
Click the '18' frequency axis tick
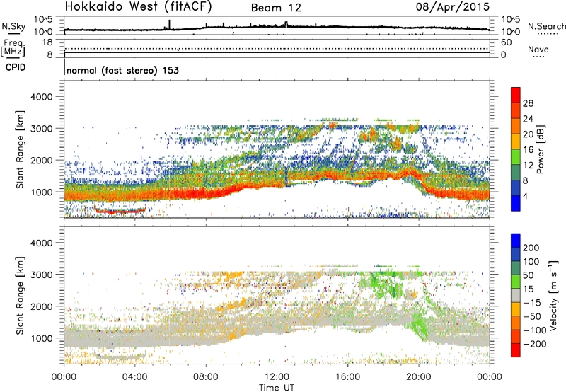47,42
